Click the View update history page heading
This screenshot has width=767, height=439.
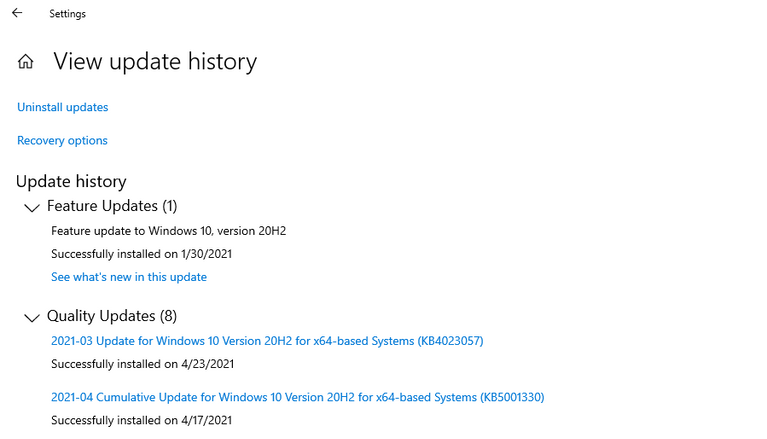click(x=155, y=62)
